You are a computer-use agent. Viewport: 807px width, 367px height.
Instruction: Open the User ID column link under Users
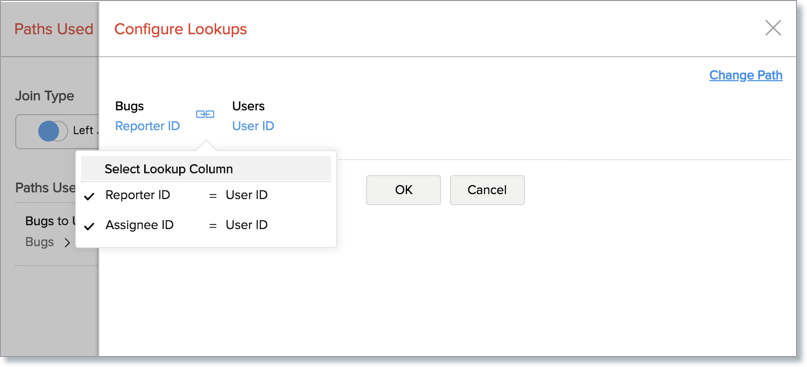pos(253,126)
